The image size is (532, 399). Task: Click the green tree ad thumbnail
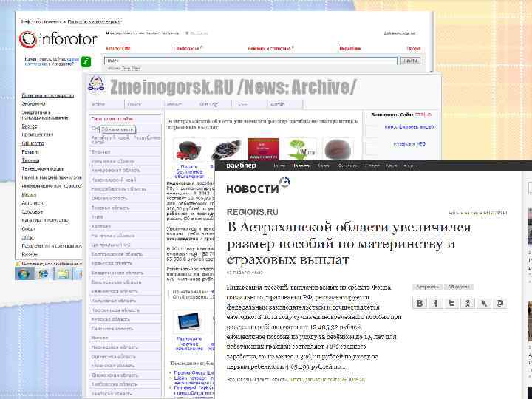pos(301,149)
